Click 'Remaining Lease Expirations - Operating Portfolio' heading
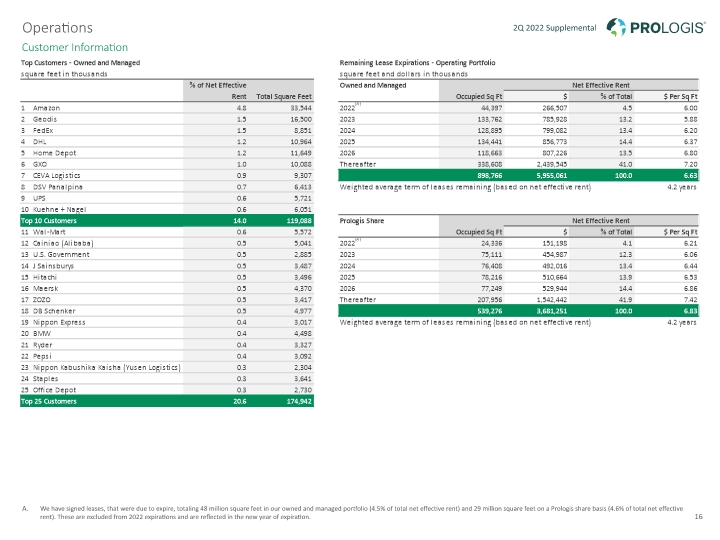This screenshot has width=720, height=540. pos(417,62)
